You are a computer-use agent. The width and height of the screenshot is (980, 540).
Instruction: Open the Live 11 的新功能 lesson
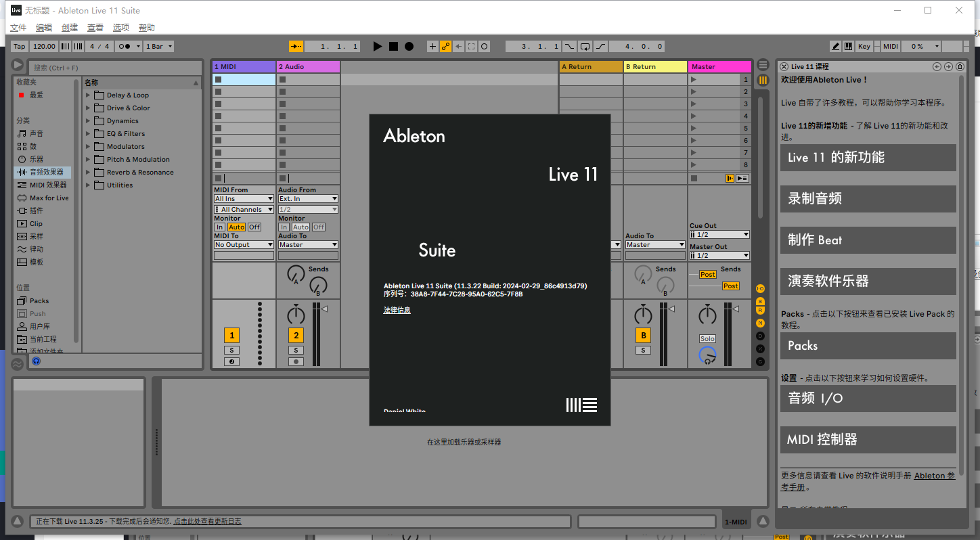[868, 158]
